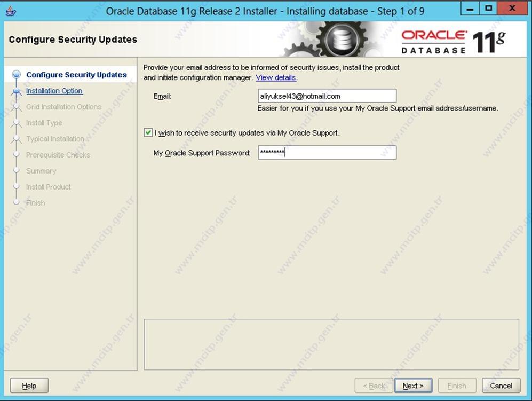
Task: Click the 'My Oracle Support Password:' label
Action: click(202, 153)
